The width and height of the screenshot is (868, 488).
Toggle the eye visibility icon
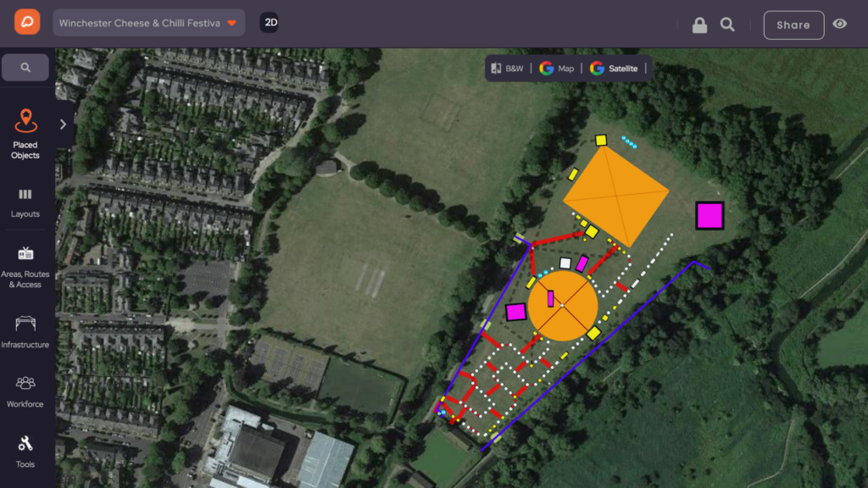coord(840,24)
